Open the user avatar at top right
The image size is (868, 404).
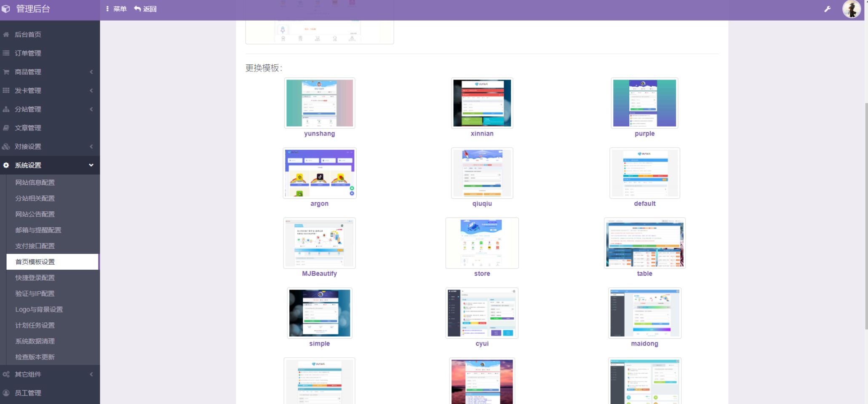pos(851,8)
